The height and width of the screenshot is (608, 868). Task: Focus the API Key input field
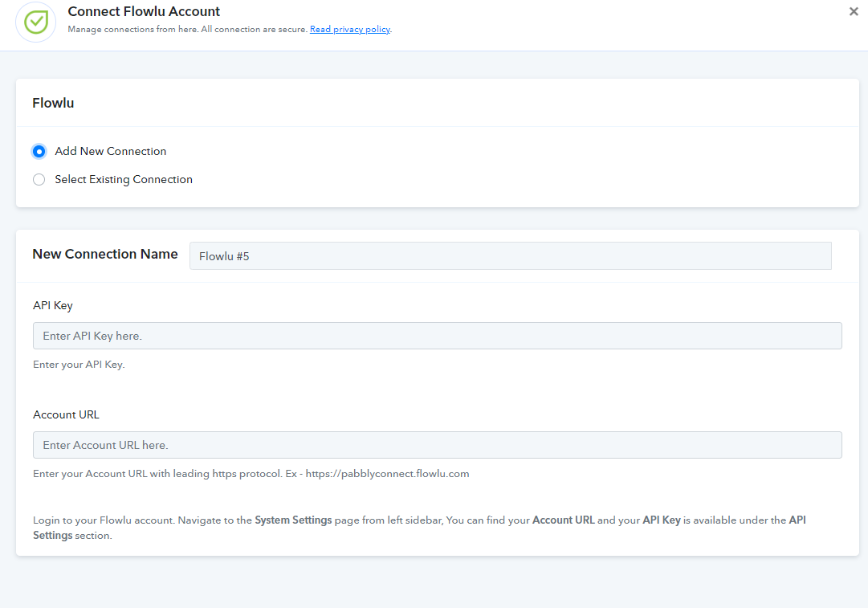(438, 336)
